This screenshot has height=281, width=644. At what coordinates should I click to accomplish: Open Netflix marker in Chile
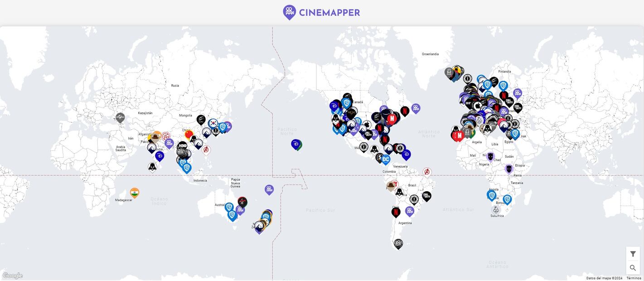coord(396,211)
